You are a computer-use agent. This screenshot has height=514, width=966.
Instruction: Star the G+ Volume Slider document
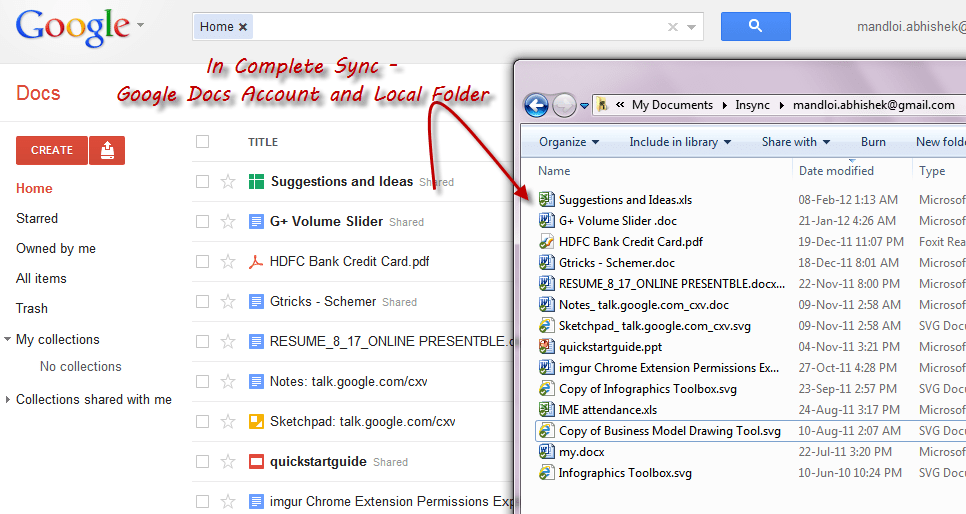[x=228, y=221]
